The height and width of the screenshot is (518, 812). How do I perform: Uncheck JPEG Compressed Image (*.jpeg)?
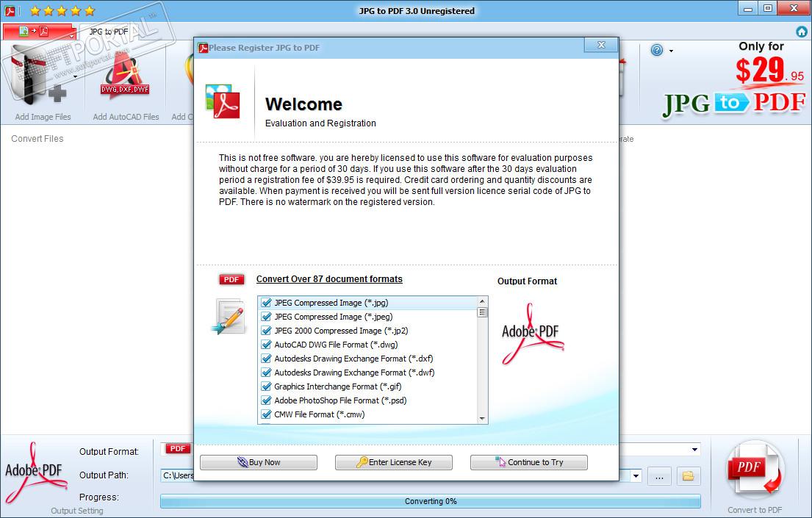[267, 317]
